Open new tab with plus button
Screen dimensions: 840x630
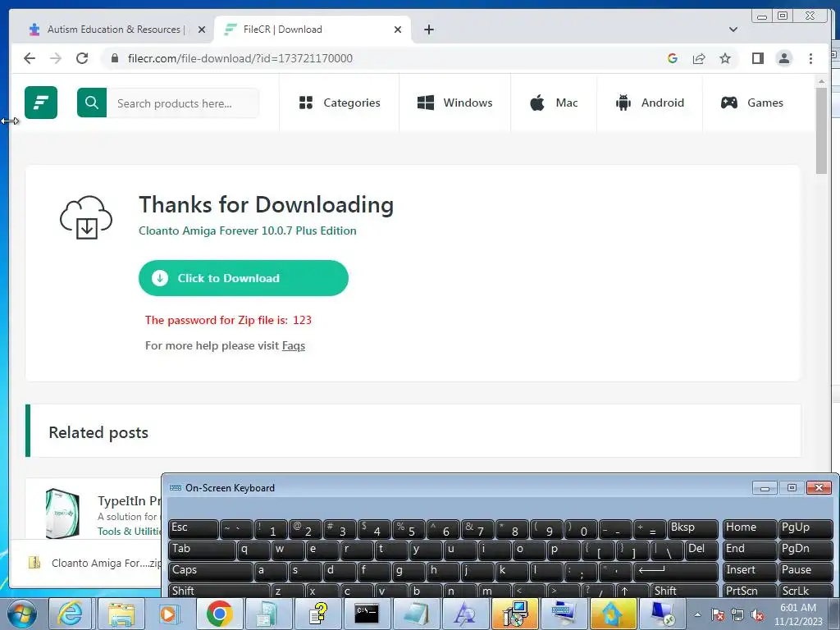click(428, 30)
